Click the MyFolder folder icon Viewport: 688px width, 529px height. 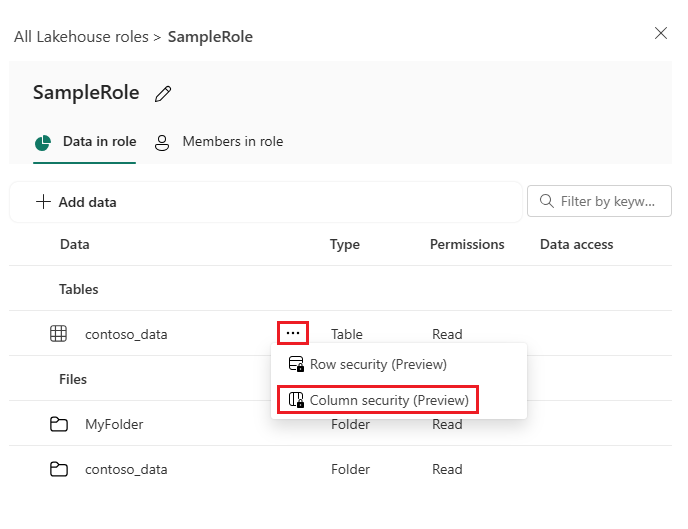coord(59,424)
